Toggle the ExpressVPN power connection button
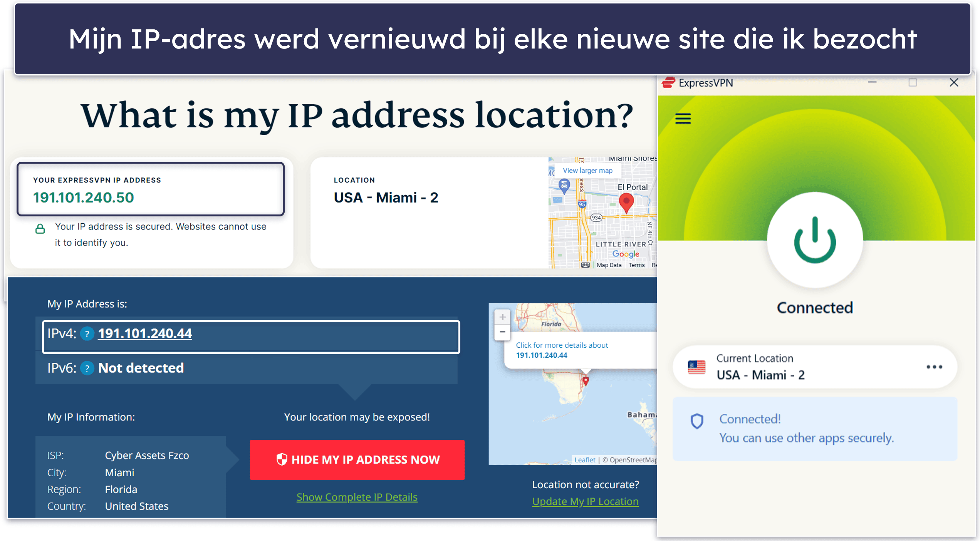 pyautogui.click(x=815, y=240)
